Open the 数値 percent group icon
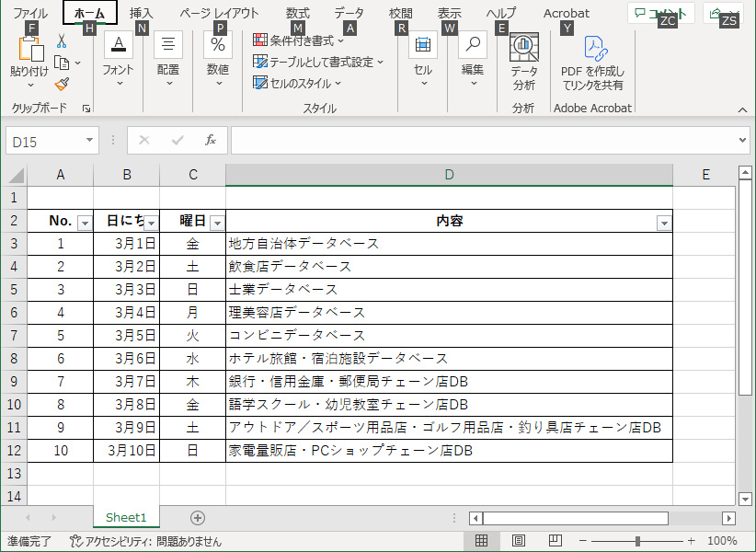 click(x=218, y=45)
